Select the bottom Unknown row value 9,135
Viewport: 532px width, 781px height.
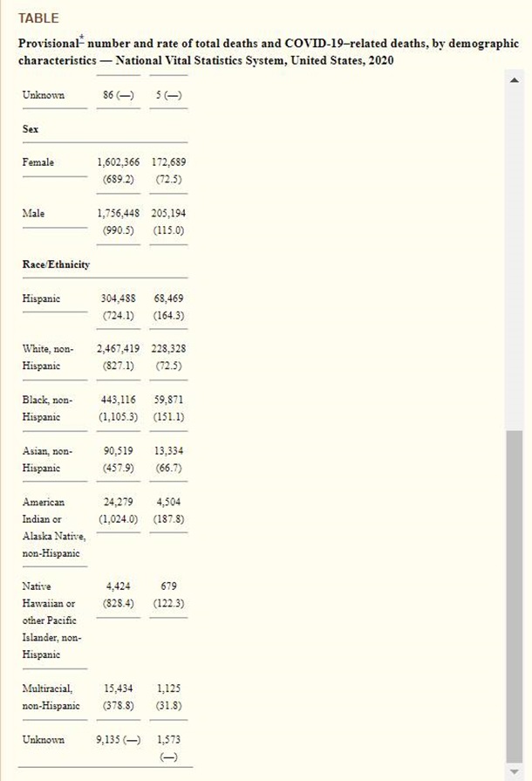[111, 739]
